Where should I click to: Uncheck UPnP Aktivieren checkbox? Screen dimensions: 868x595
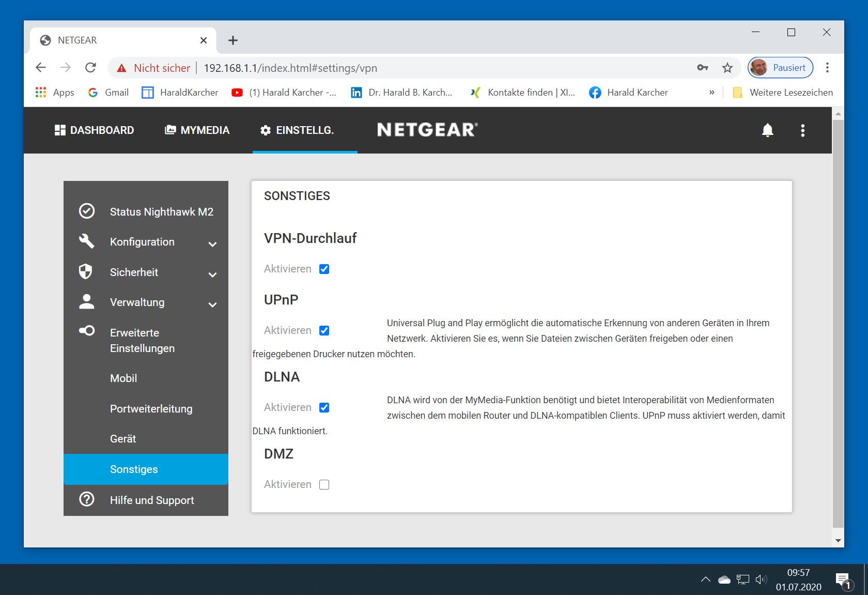pos(324,330)
